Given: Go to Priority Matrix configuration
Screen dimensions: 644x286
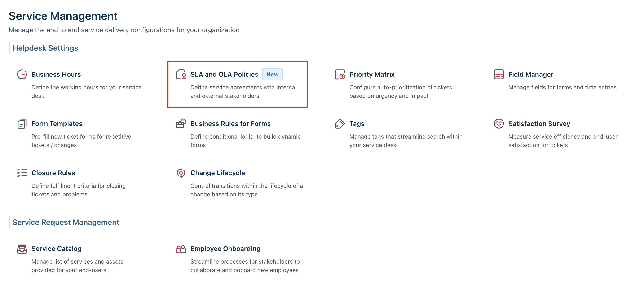Looking at the screenshot, I should pos(372,74).
